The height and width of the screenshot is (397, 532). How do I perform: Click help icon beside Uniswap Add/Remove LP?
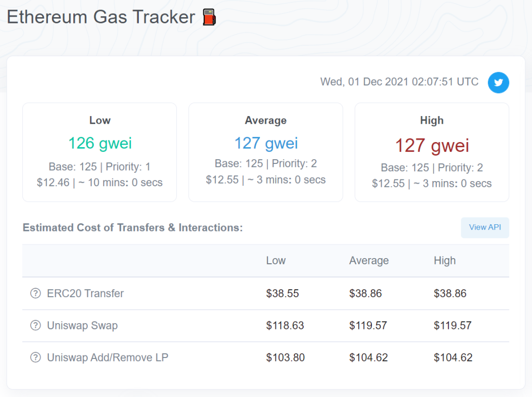coord(35,358)
